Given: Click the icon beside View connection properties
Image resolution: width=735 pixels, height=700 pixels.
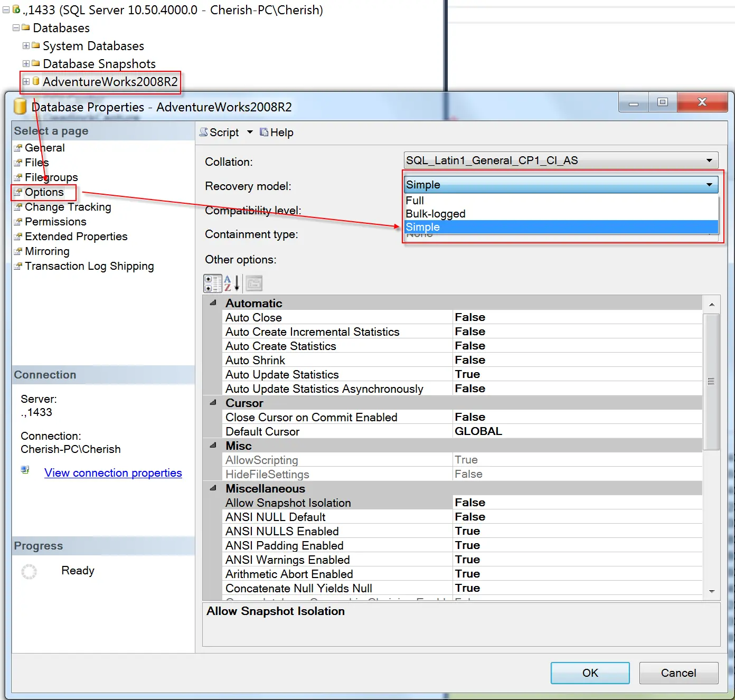Looking at the screenshot, I should click(25, 470).
